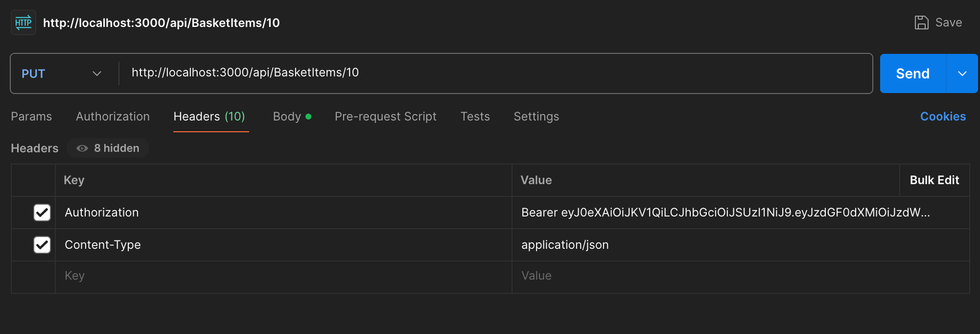Click the HTTP request type icon
The width and height of the screenshot is (980, 334).
(x=23, y=23)
